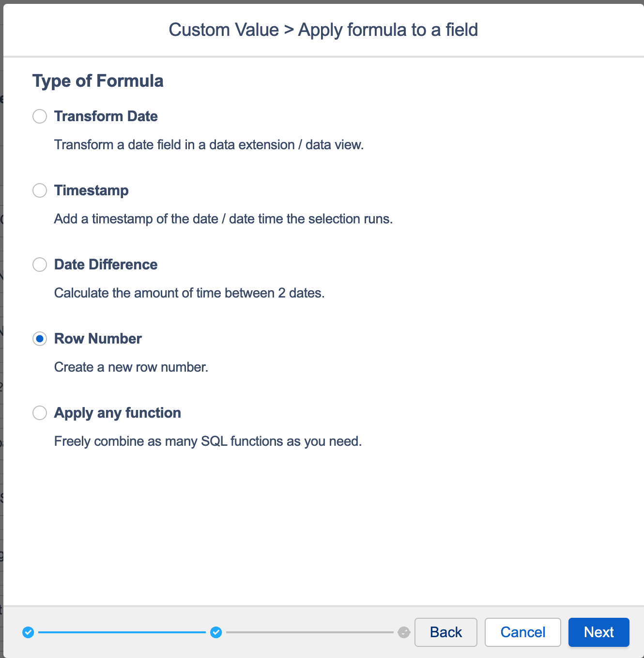Pick the Date Difference radio circle
The width and height of the screenshot is (644, 658).
click(40, 265)
